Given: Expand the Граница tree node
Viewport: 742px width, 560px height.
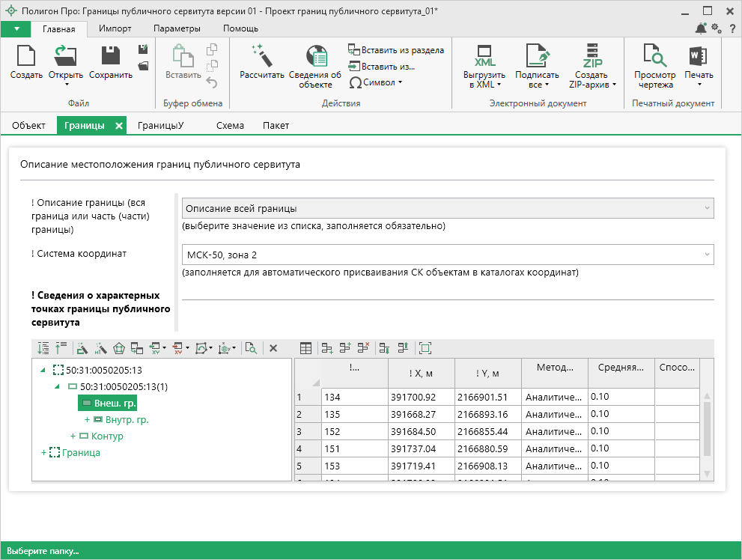Looking at the screenshot, I should [x=43, y=453].
